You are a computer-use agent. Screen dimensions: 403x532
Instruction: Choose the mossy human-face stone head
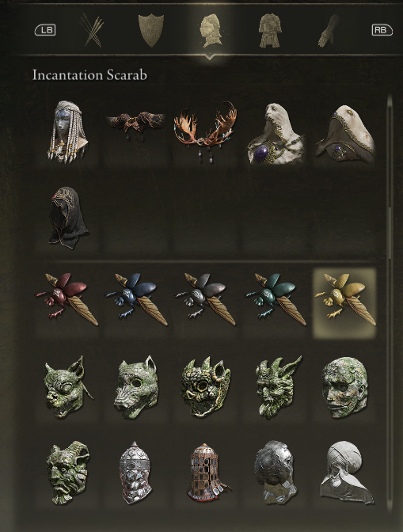pos(344,387)
